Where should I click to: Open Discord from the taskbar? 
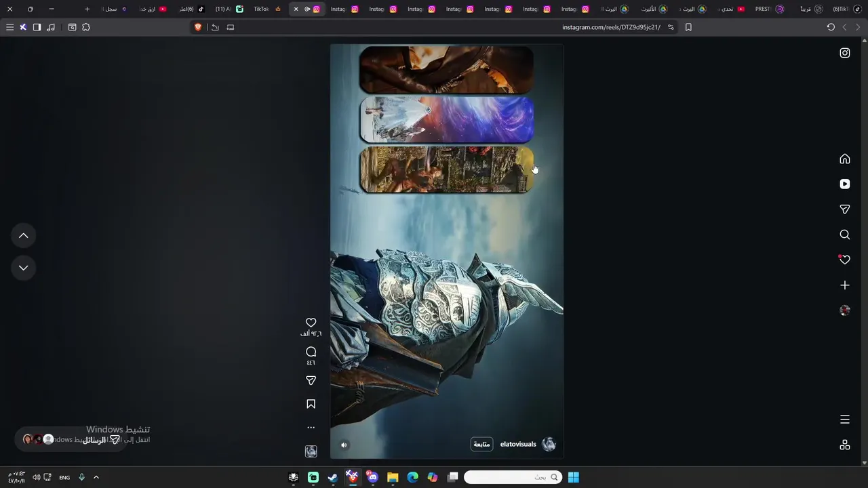click(372, 477)
